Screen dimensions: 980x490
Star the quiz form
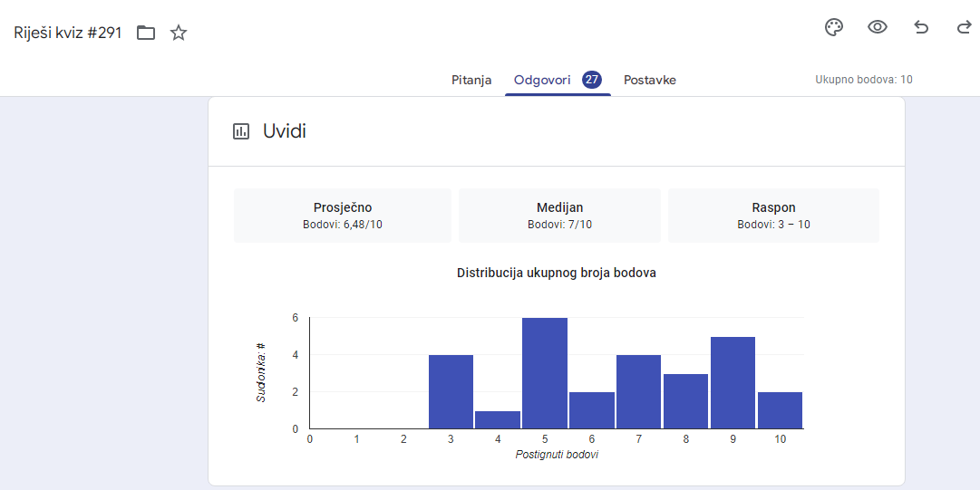click(179, 33)
